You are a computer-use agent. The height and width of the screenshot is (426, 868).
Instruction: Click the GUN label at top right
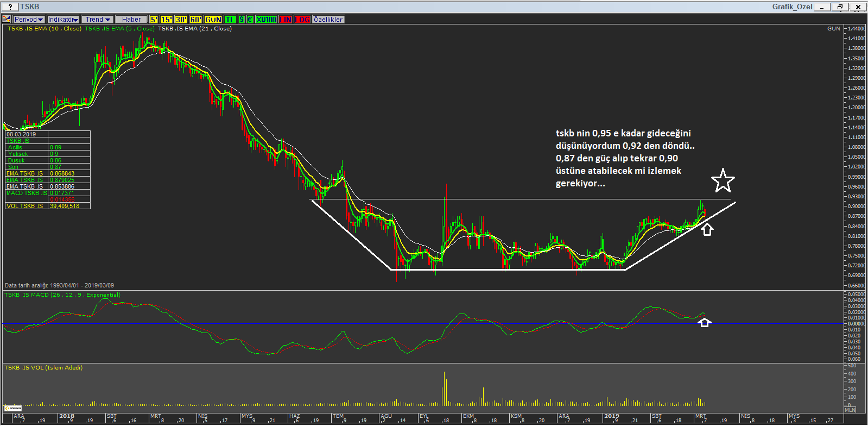pos(833,28)
